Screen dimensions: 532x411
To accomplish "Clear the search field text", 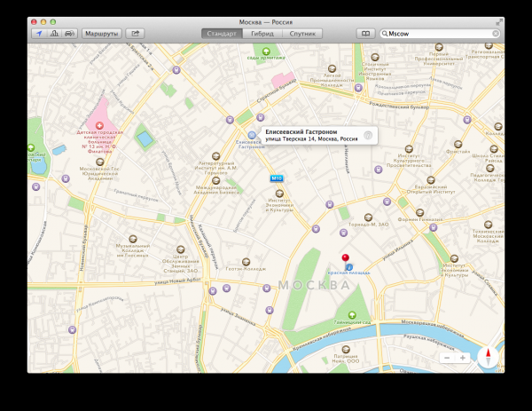I will tap(496, 34).
